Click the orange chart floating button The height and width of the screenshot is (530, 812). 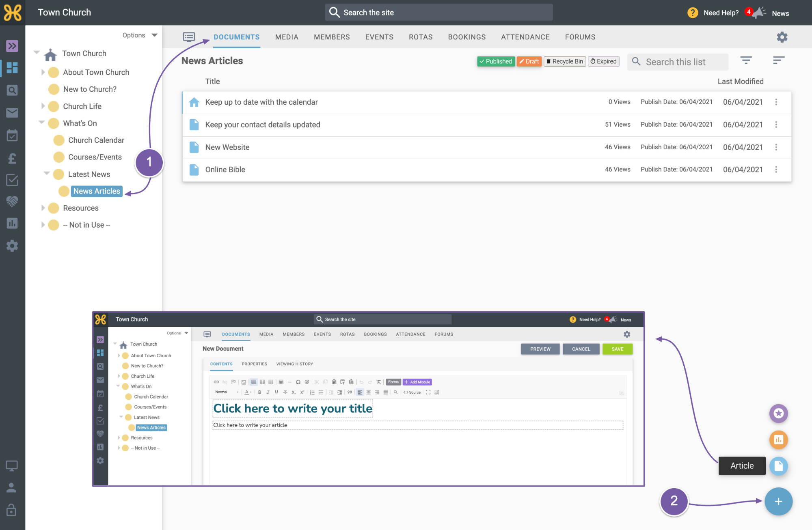point(778,440)
